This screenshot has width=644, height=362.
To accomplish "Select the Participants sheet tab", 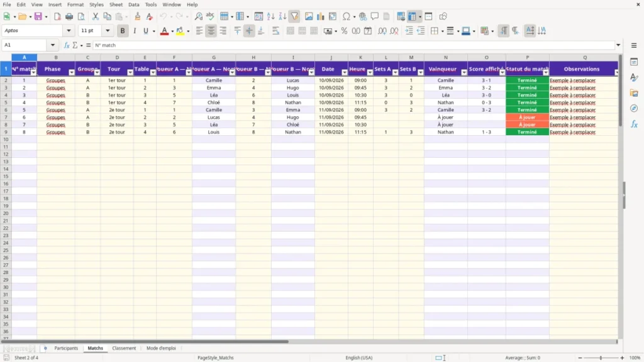I will [66, 348].
